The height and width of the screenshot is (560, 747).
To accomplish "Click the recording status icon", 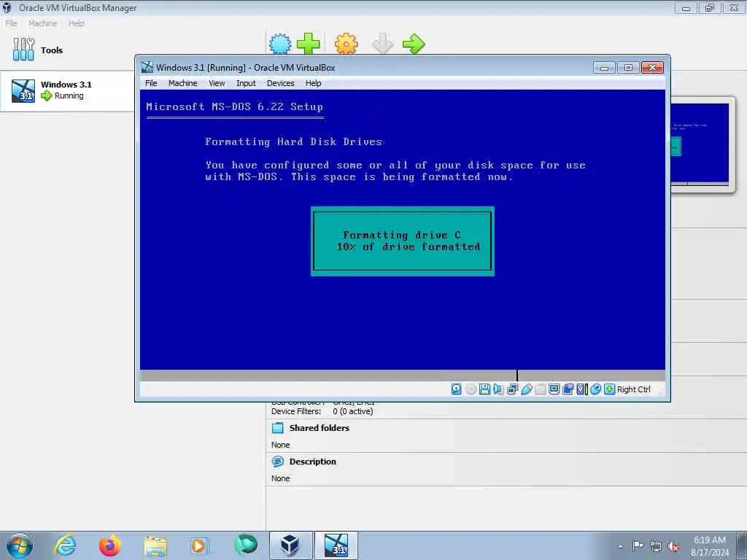I will (568, 389).
